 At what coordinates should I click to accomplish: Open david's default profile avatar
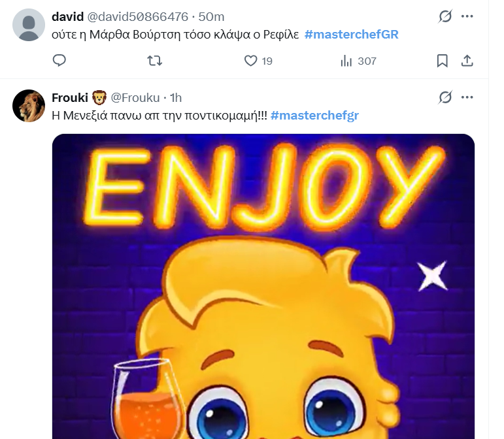click(x=29, y=26)
